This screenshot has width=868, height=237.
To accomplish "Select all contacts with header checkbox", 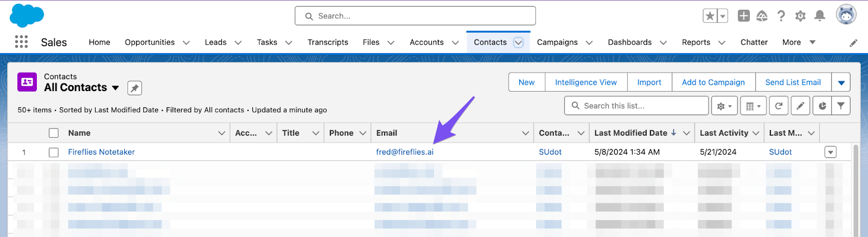I will click(54, 133).
